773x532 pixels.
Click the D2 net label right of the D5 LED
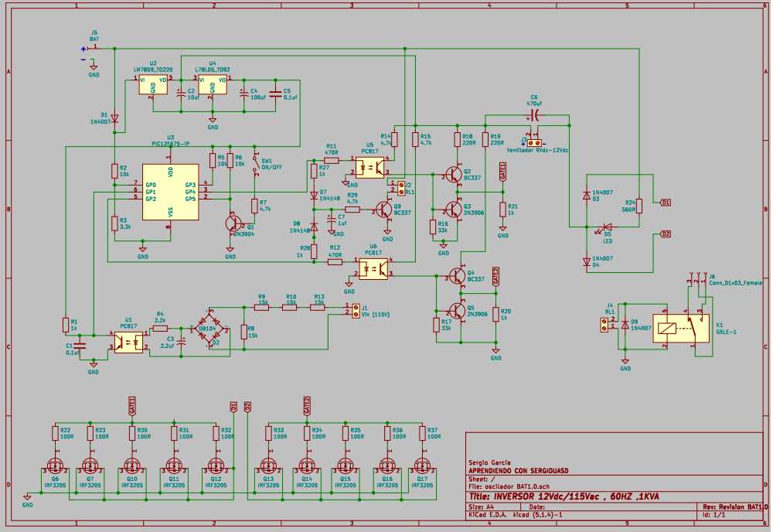[x=665, y=234]
